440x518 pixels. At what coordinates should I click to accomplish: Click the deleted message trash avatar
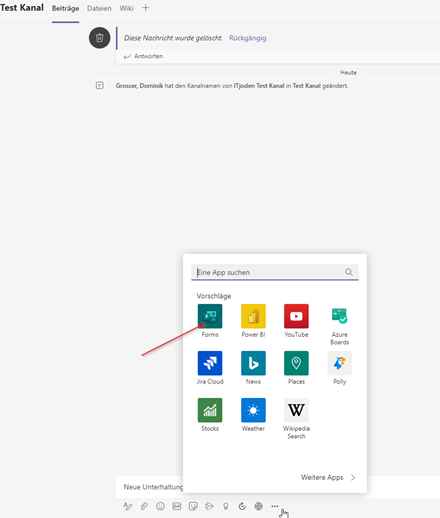pos(99,38)
